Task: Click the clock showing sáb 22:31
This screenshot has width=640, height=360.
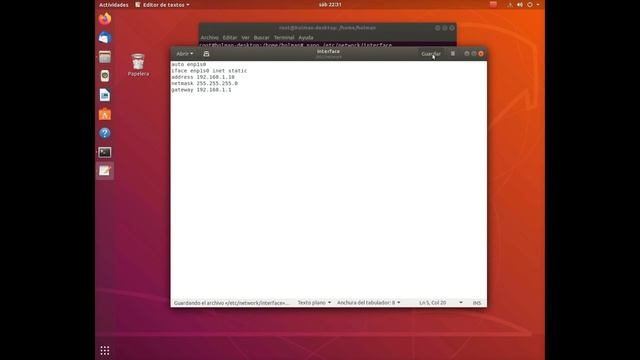Action: click(x=330, y=4)
